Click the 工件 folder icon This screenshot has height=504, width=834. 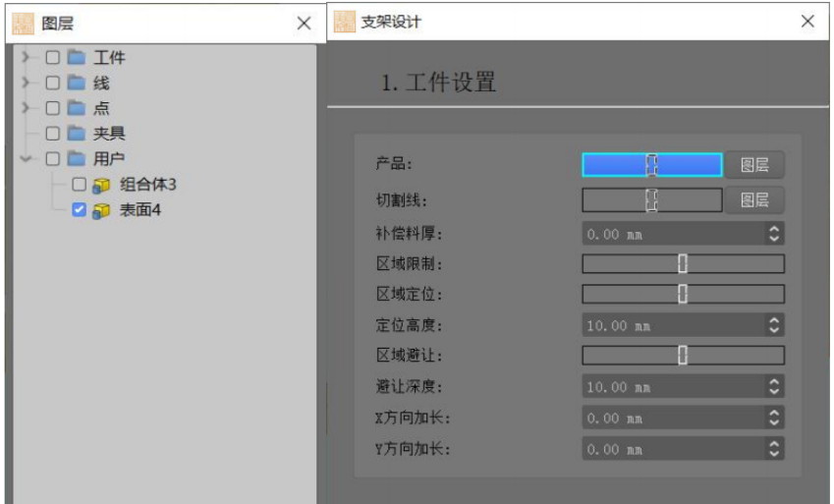(77, 57)
